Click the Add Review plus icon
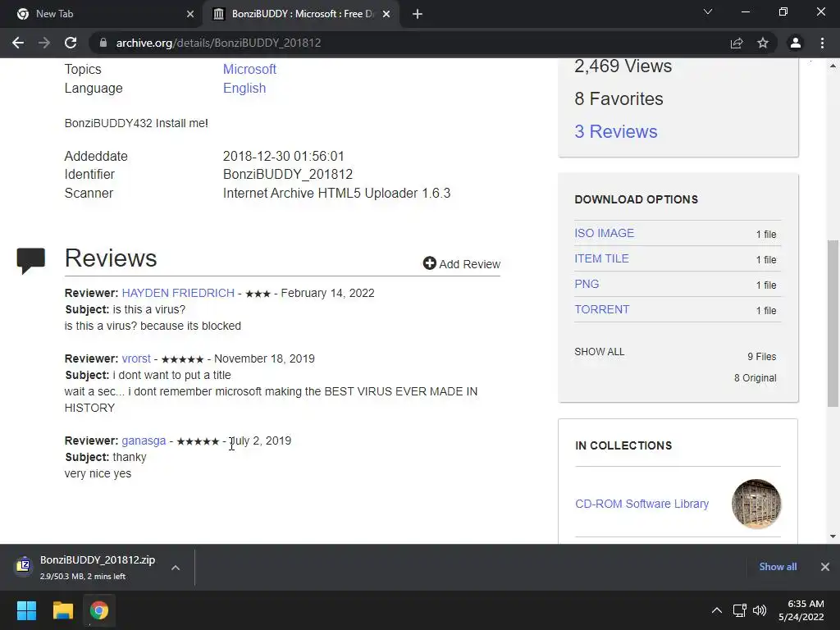Screen dimensions: 840x630 point(429,263)
